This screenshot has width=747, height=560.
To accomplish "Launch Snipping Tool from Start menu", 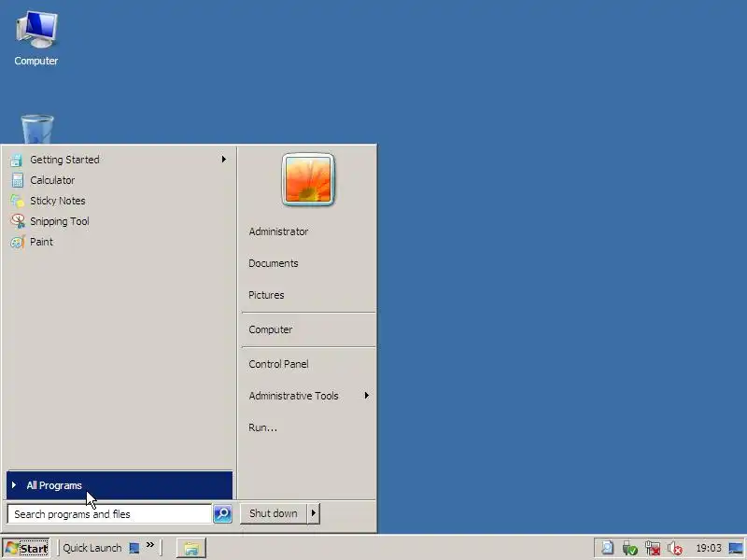I will point(119,221).
